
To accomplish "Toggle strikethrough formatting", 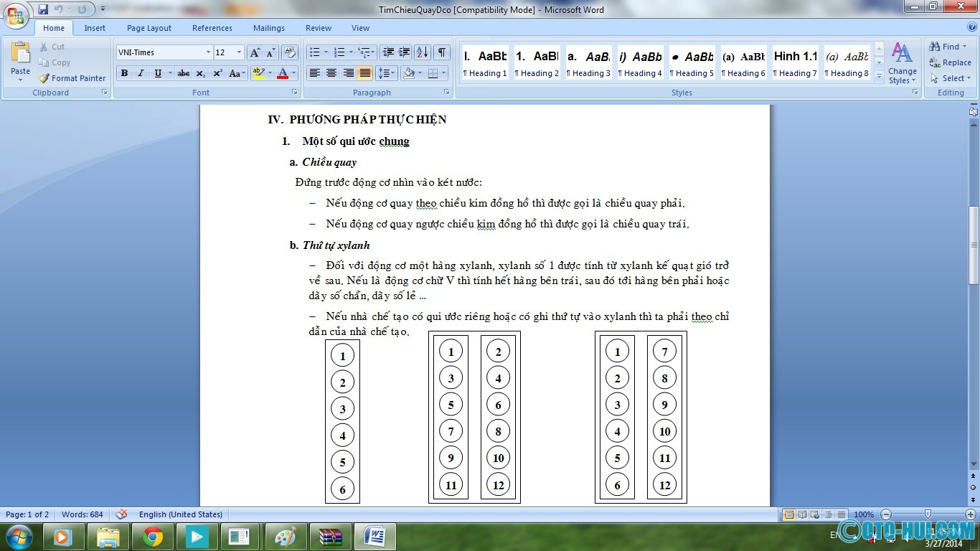I will coord(184,73).
